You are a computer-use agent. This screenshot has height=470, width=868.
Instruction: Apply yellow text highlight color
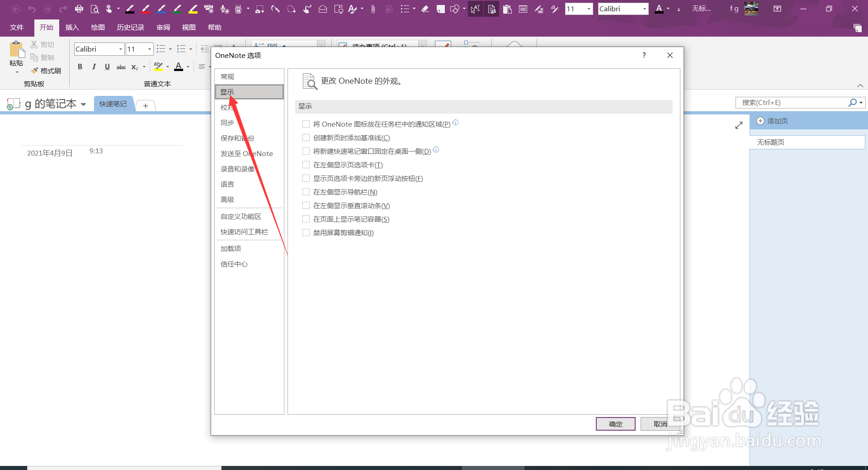[158, 67]
